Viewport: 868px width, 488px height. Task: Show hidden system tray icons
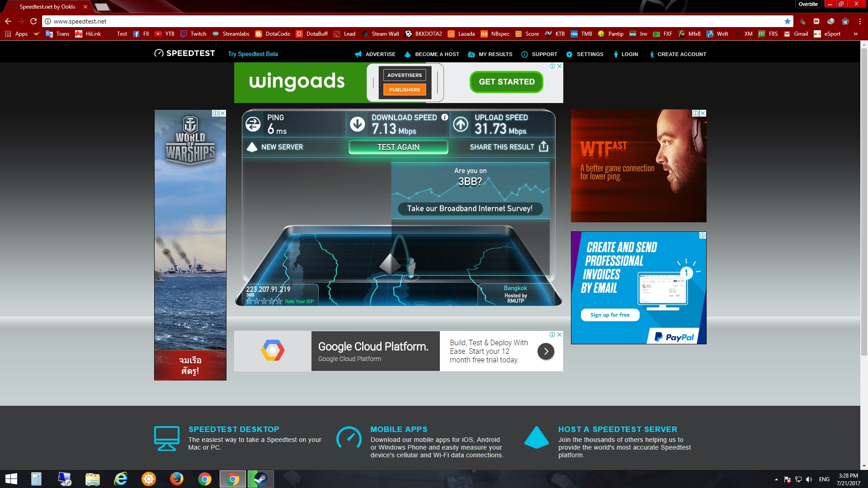[776, 479]
